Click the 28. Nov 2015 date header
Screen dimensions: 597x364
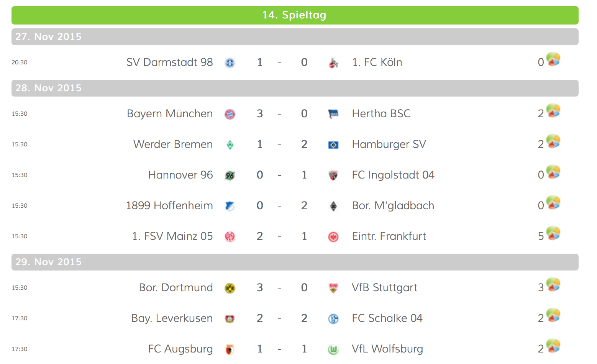pos(295,88)
